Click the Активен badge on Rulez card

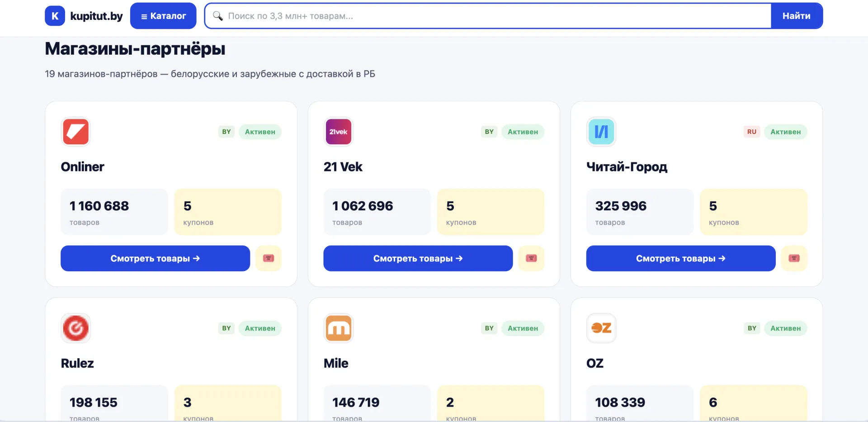pos(260,328)
